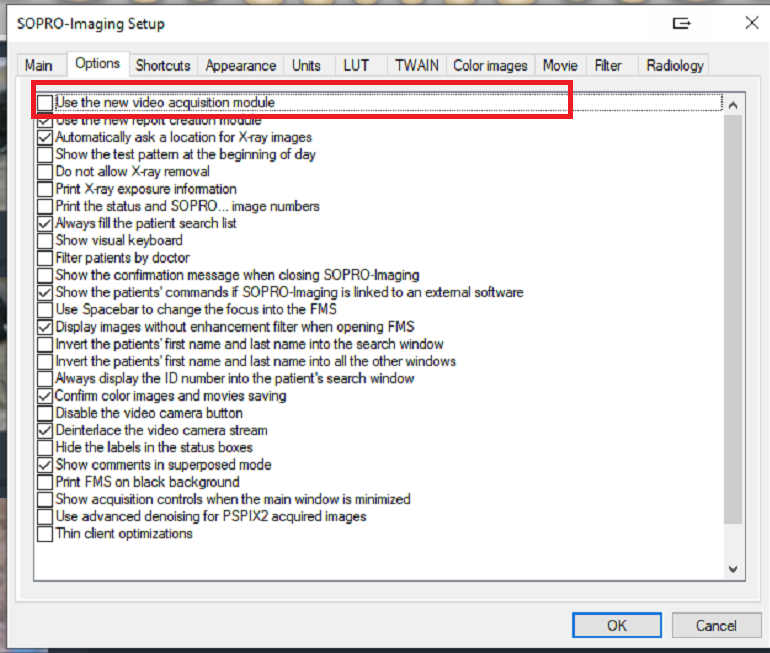Viewport: 770px width, 653px height.
Task: Confirm settings with the OK button
Action: click(x=617, y=625)
